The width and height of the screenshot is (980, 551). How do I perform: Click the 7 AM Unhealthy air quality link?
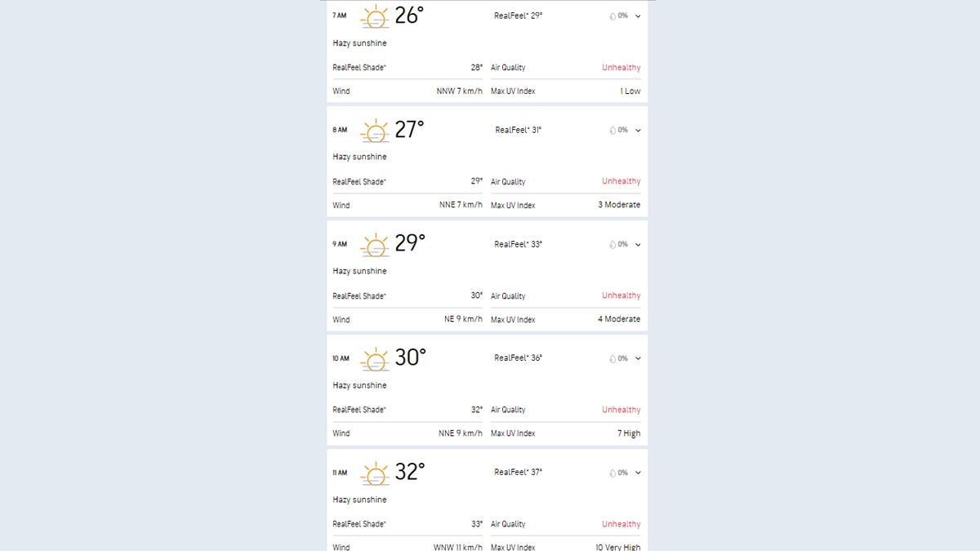621,68
